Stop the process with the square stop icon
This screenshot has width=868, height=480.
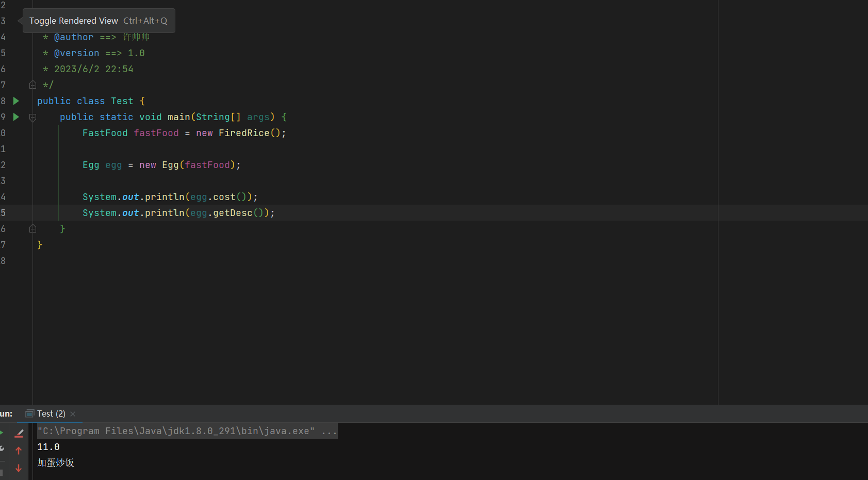tap(2, 472)
